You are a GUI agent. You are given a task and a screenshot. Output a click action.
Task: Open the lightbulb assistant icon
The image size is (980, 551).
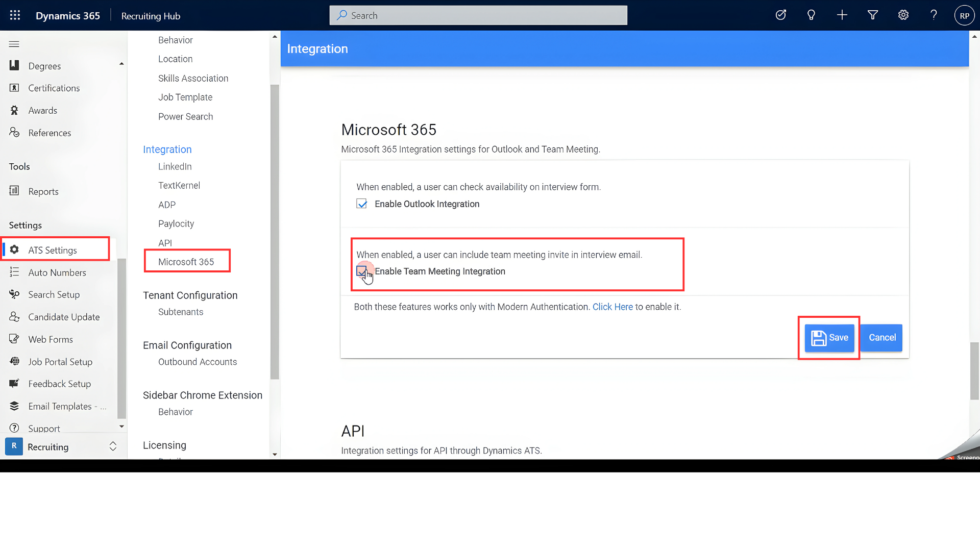click(x=811, y=15)
